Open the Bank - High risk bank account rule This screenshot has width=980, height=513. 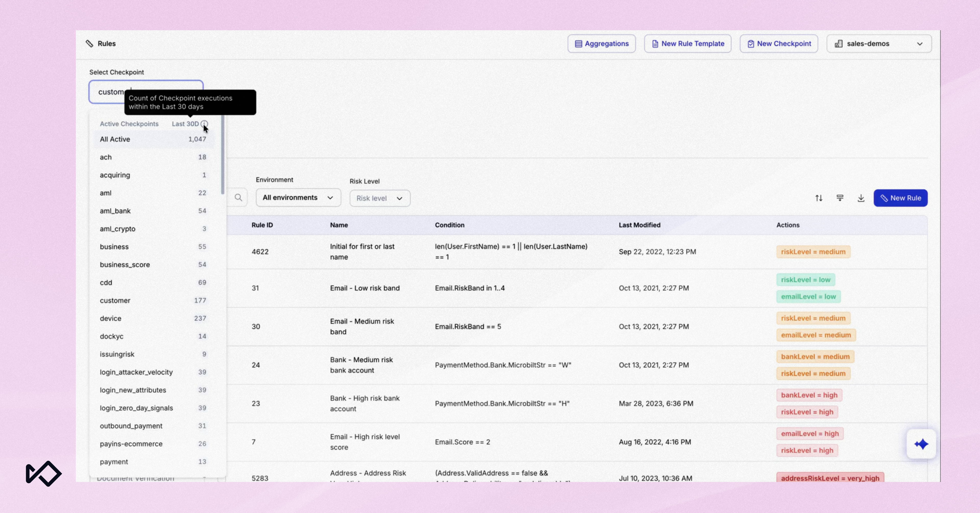point(365,404)
